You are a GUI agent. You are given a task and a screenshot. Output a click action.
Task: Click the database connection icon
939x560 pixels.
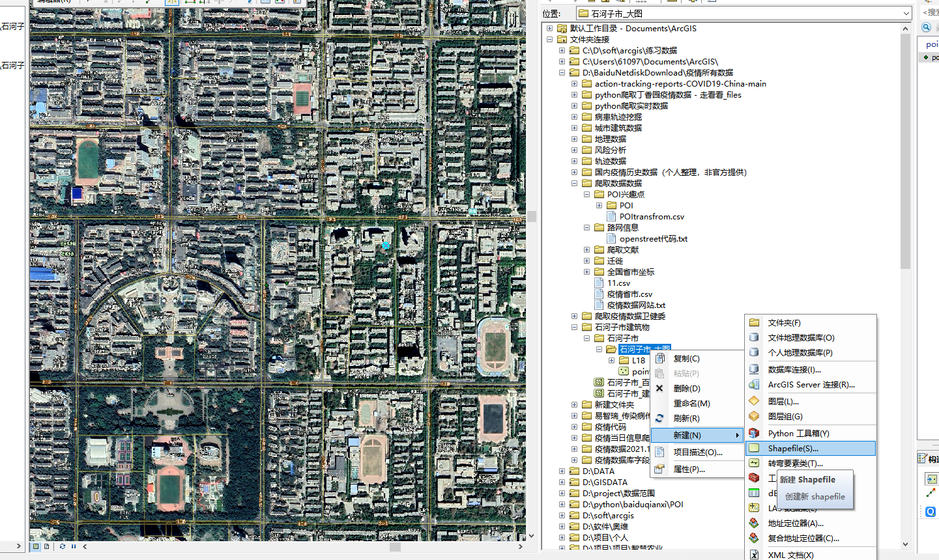pos(755,369)
